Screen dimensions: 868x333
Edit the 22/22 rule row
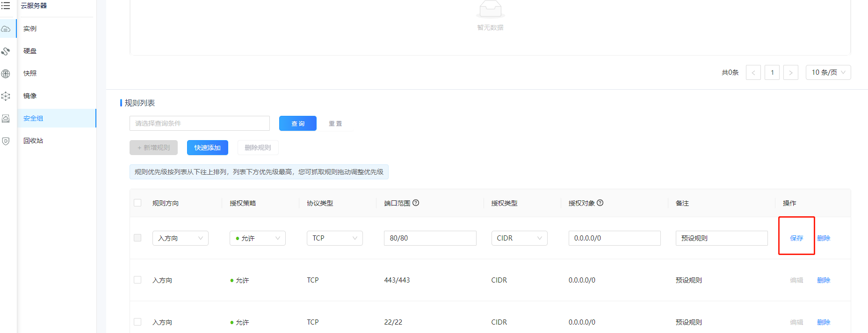[796, 322]
